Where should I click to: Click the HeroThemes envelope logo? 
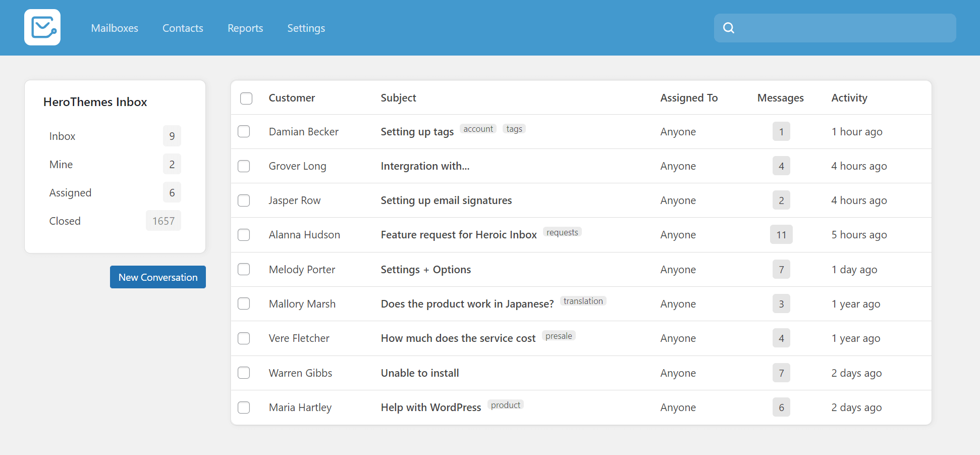[42, 27]
